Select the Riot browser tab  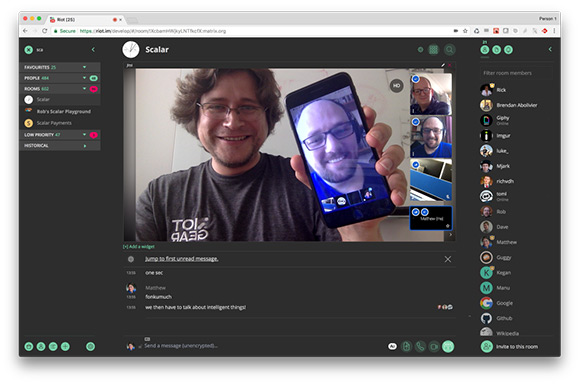(x=85, y=19)
